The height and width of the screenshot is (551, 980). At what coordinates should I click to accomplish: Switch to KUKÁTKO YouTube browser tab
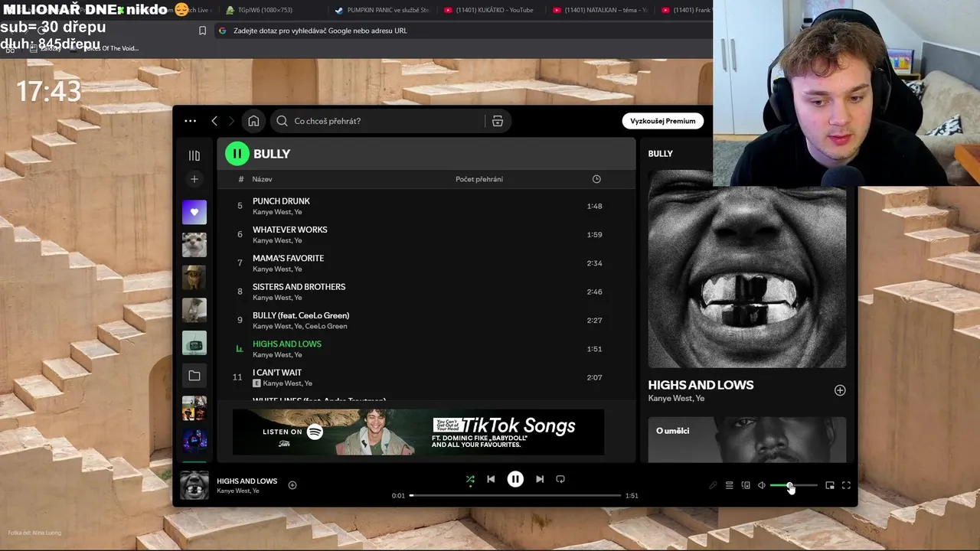[x=489, y=10]
